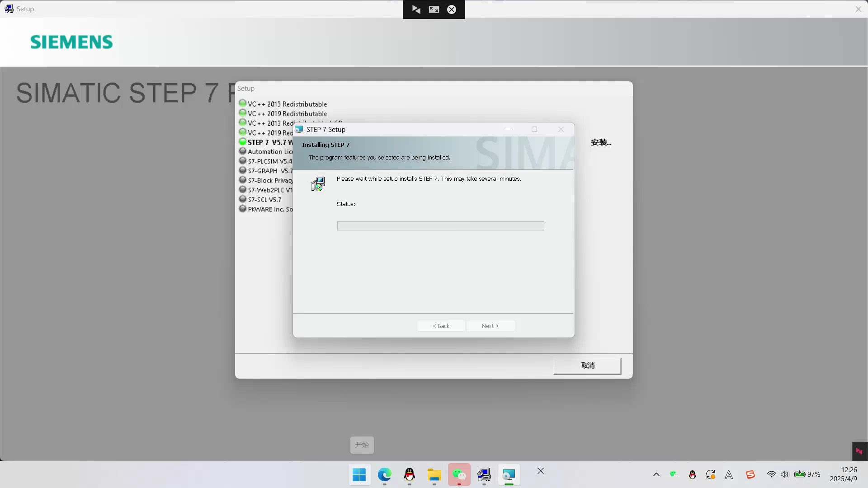The image size is (868, 488).
Task: Select VC++ 2019 Redistributable status bullet
Action: point(243,113)
